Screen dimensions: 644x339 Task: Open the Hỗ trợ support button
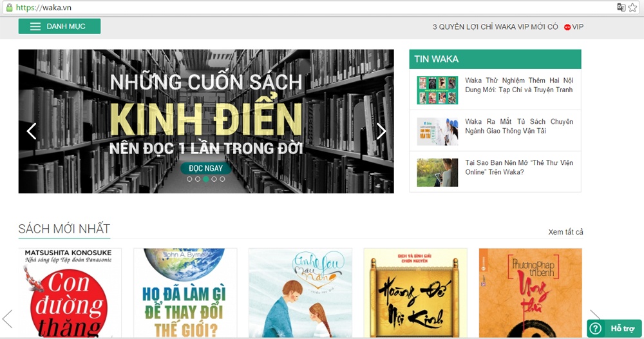point(614,328)
